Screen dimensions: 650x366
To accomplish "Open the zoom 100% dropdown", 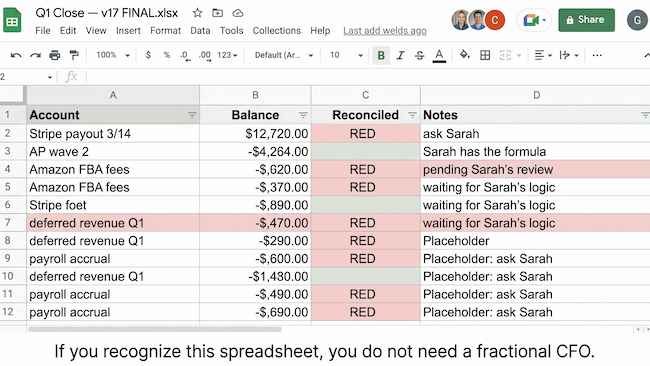I will click(x=113, y=55).
